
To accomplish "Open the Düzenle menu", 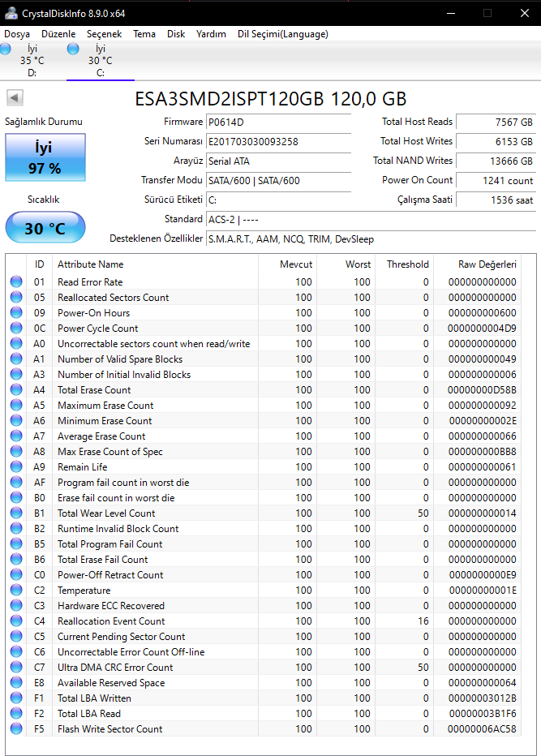I will (x=58, y=34).
